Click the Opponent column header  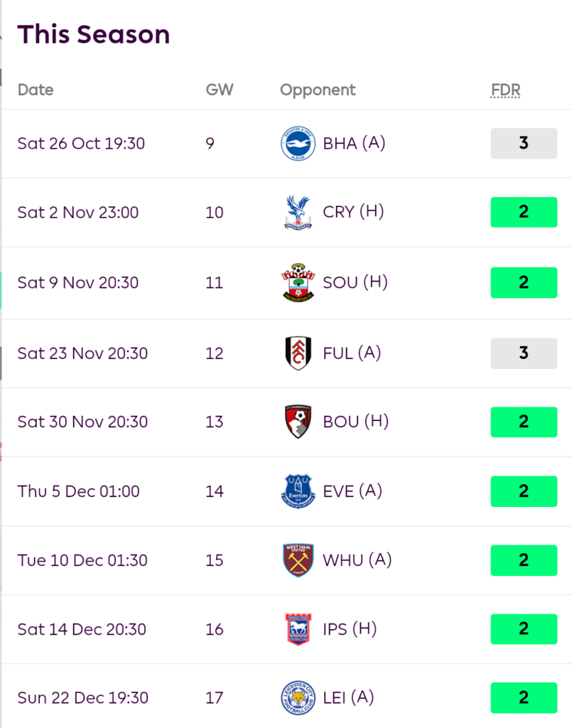318,90
